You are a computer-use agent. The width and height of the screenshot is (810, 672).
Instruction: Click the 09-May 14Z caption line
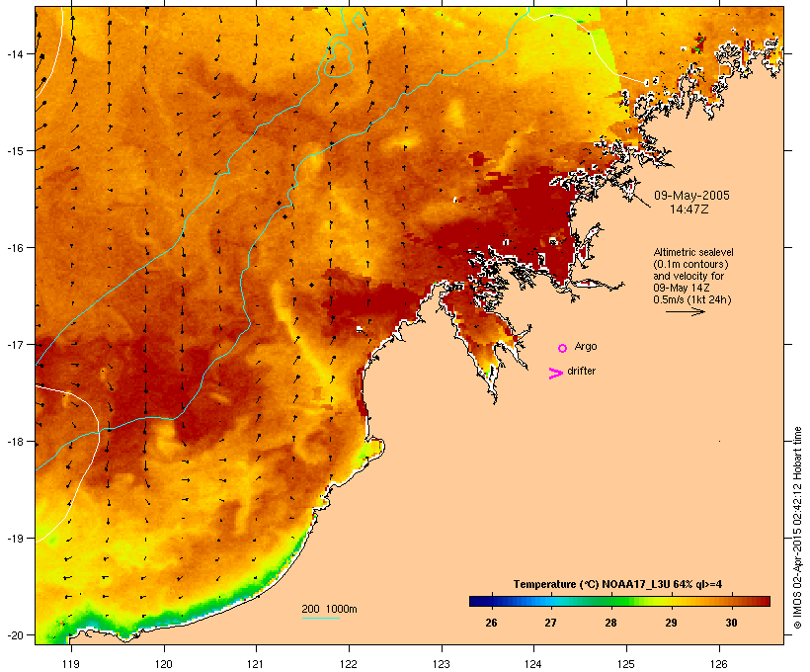coord(682,288)
